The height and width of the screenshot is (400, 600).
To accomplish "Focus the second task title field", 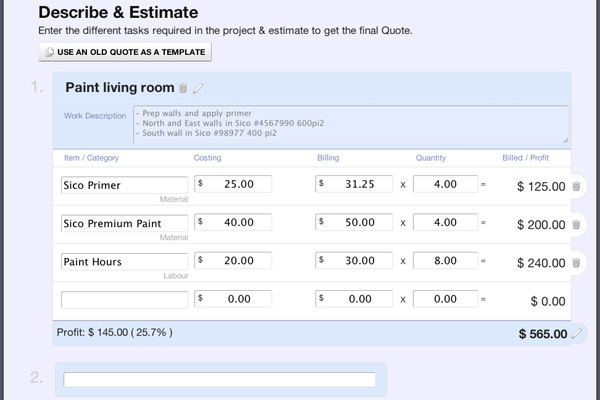I will [220, 380].
